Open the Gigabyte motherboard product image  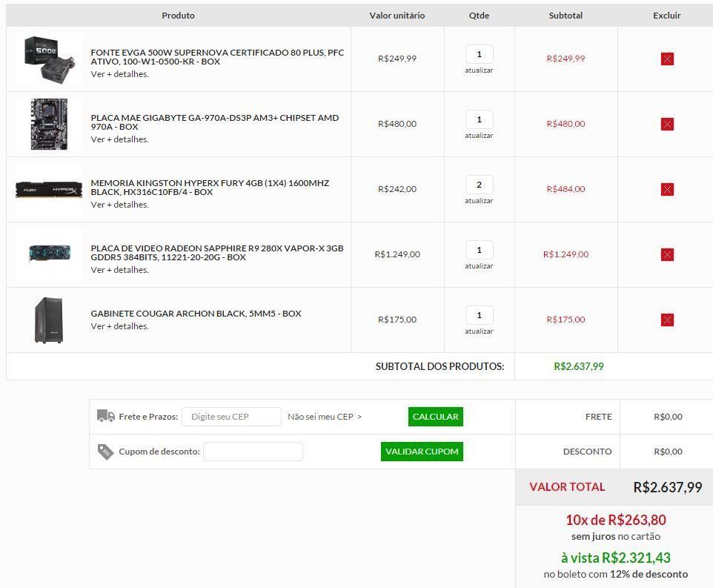pos(49,124)
